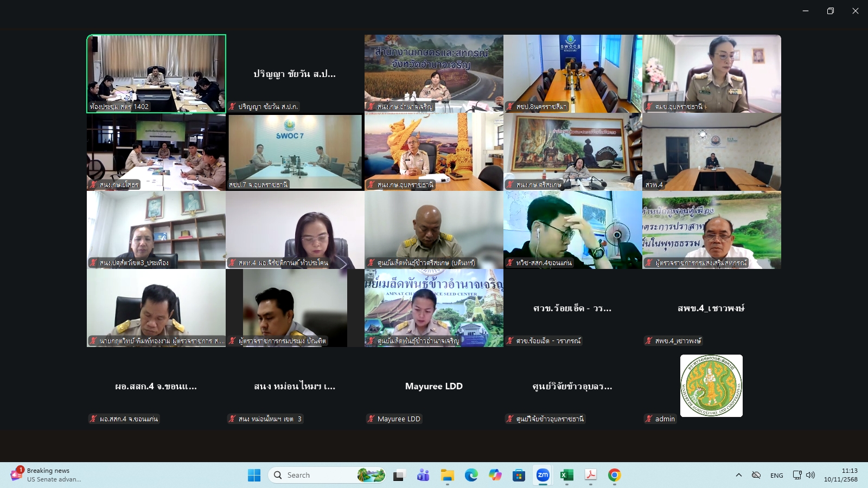Launch Excel from the taskbar
The height and width of the screenshot is (488, 868).
566,475
